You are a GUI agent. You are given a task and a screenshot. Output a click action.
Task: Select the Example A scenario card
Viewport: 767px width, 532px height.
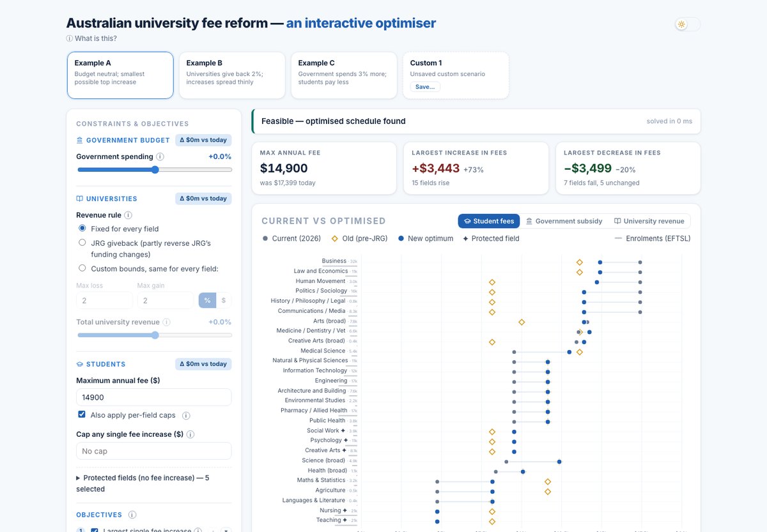(120, 75)
